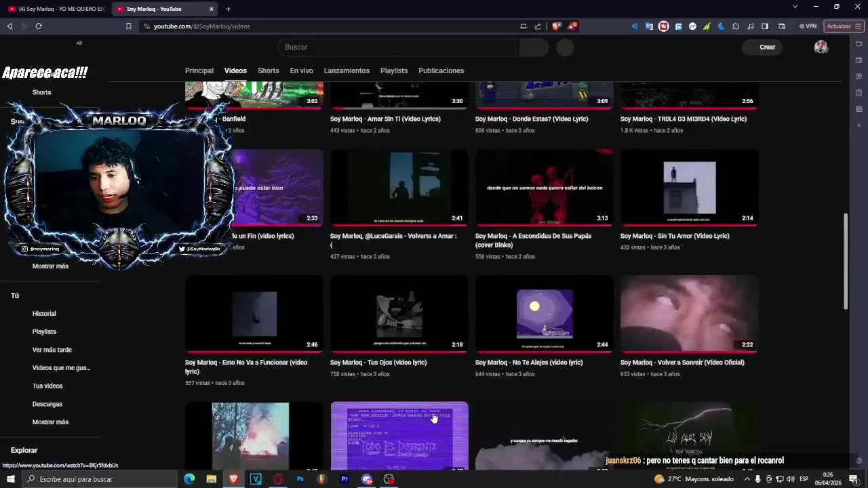
Task: Select the Principal channel tab
Action: 199,70
